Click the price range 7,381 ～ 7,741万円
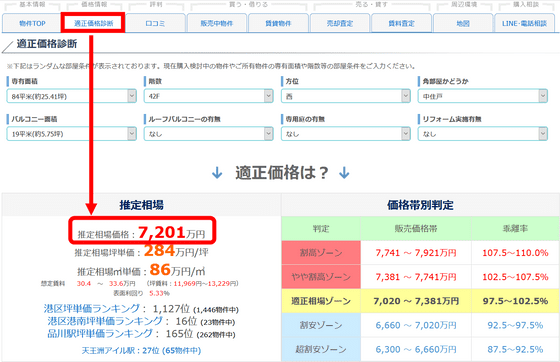 click(416, 277)
